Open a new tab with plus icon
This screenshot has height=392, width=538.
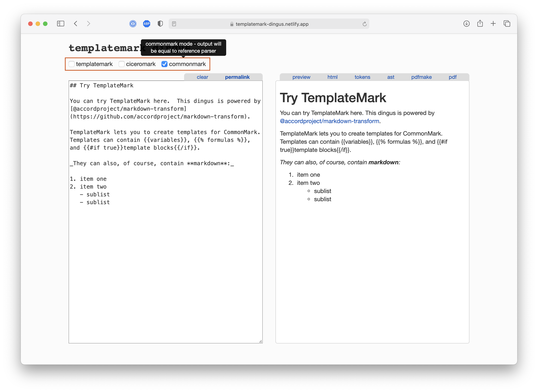[x=493, y=24]
